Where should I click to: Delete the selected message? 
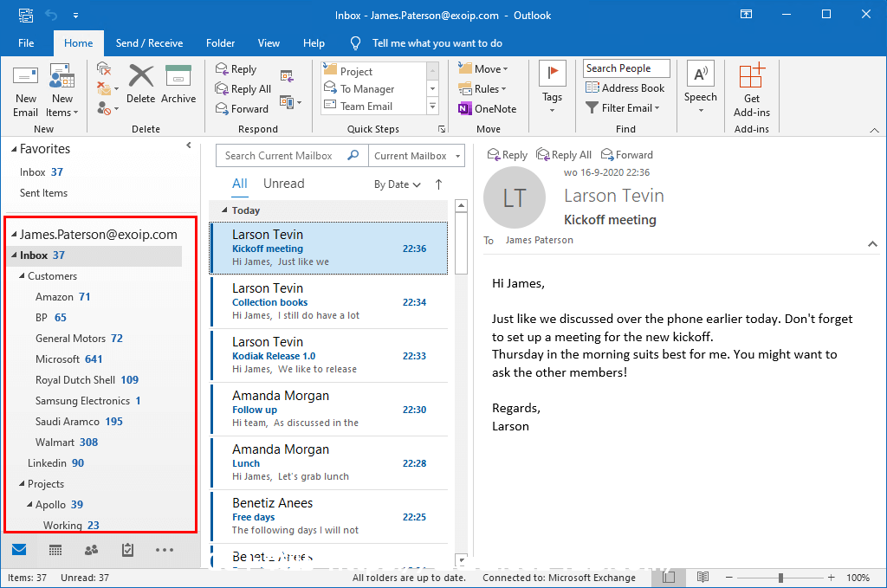(141, 84)
